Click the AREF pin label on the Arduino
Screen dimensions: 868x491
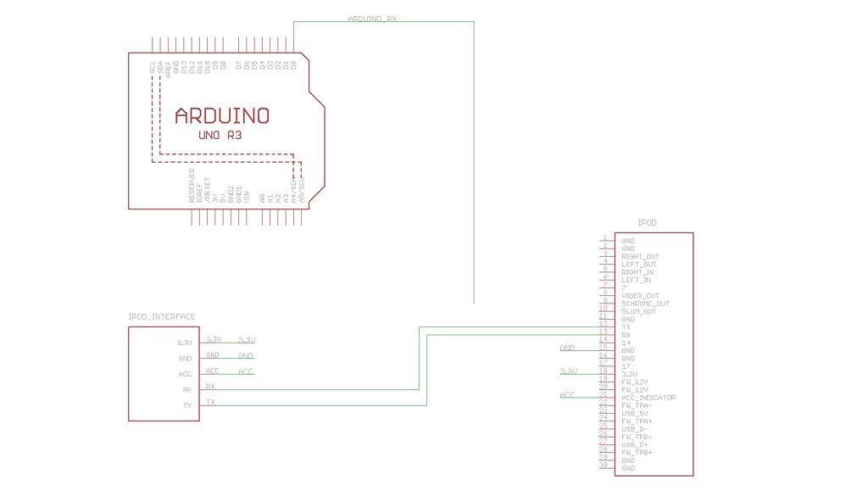click(x=166, y=68)
